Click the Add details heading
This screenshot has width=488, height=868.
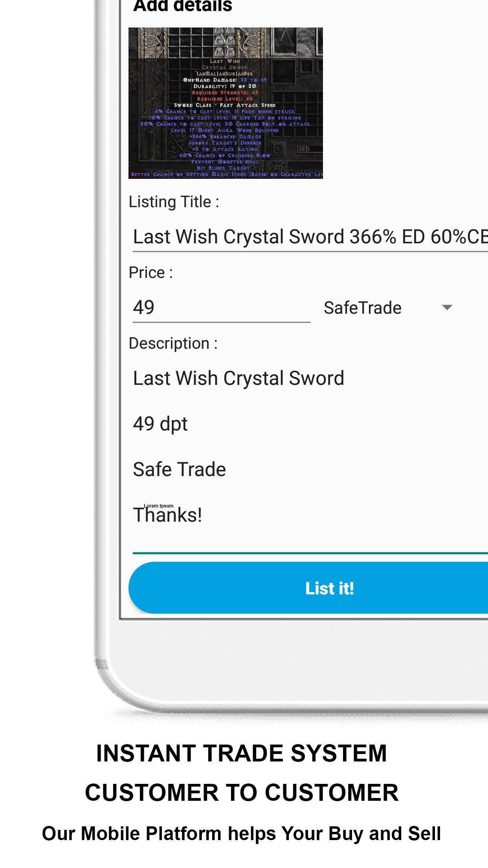point(183,6)
